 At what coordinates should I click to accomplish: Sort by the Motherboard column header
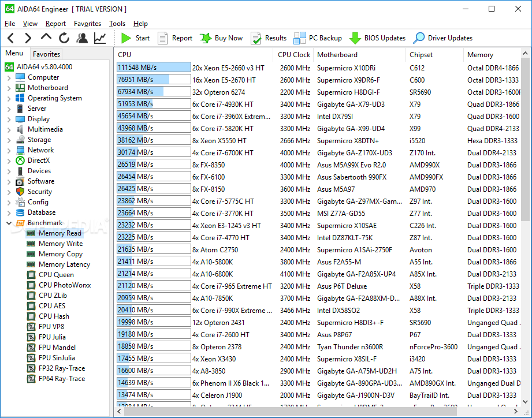coord(360,55)
